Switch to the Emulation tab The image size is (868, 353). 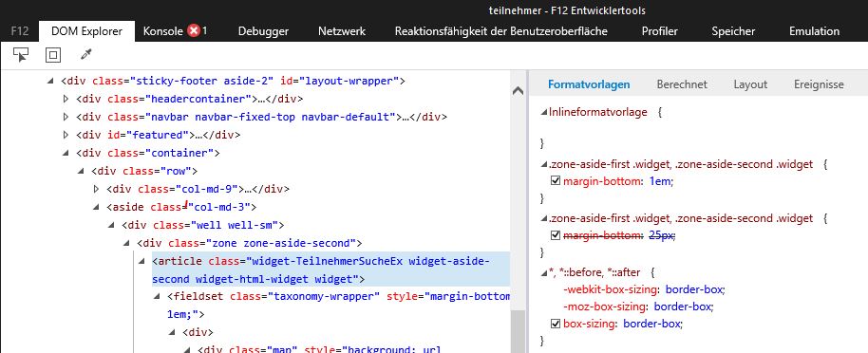(x=814, y=31)
